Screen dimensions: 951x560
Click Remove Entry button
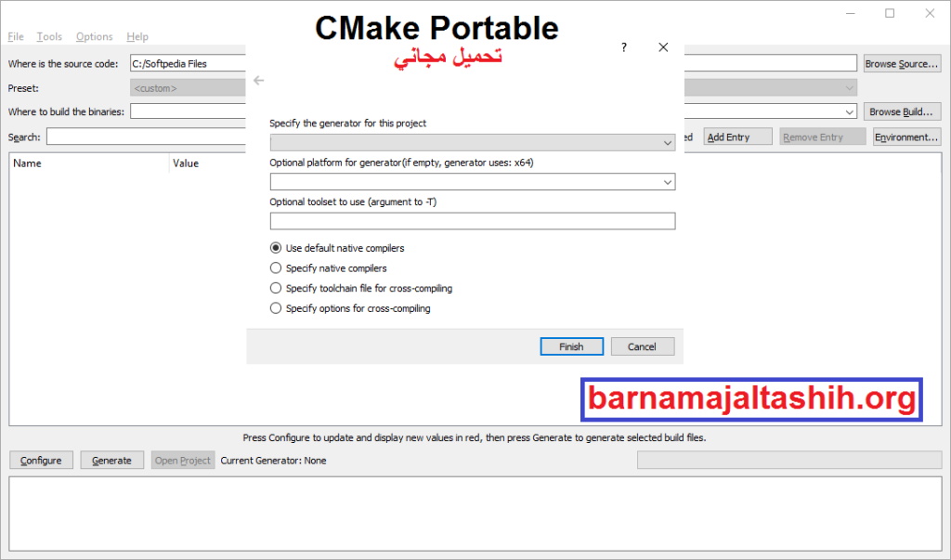coord(823,137)
